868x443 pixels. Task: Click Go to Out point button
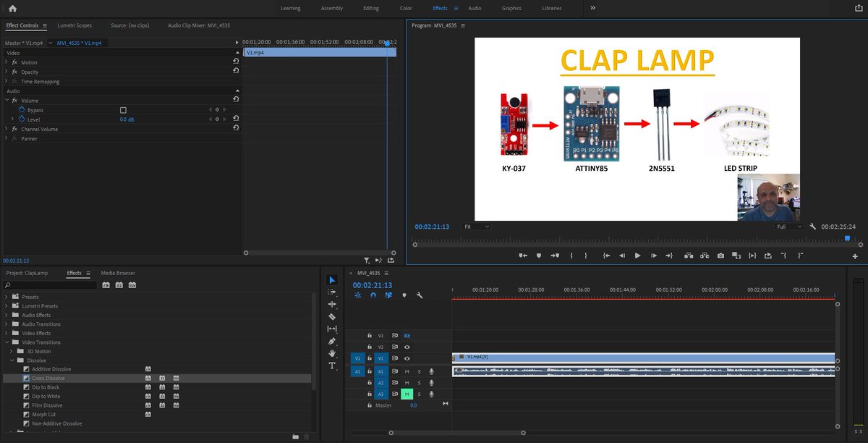[669, 256]
